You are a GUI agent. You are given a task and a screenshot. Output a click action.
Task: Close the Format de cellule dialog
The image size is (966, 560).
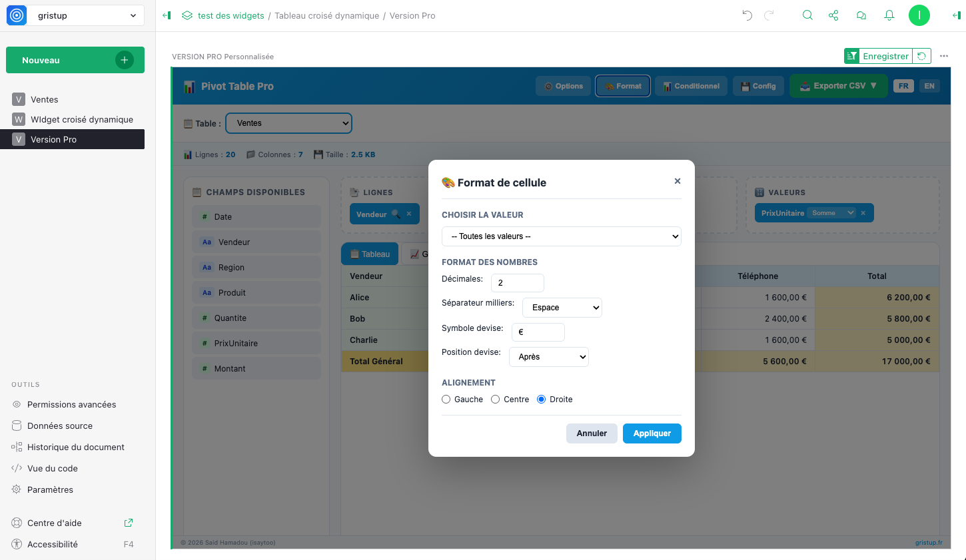[x=678, y=181]
